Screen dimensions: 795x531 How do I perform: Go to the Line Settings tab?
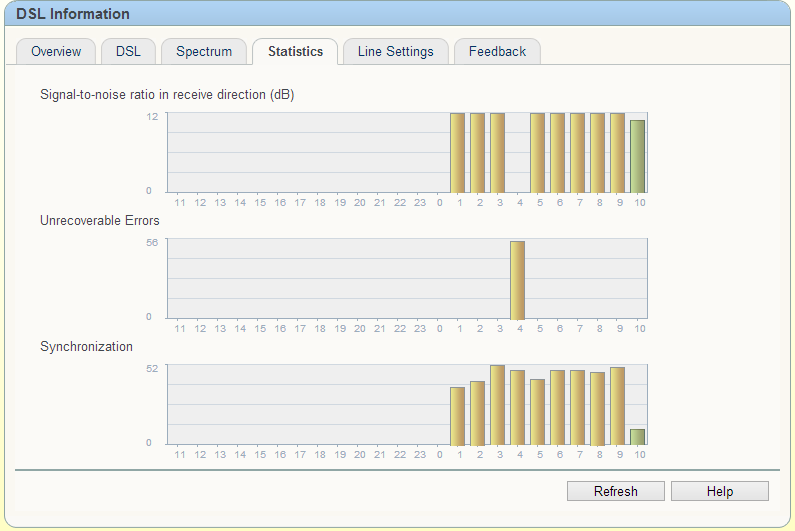[x=395, y=52]
